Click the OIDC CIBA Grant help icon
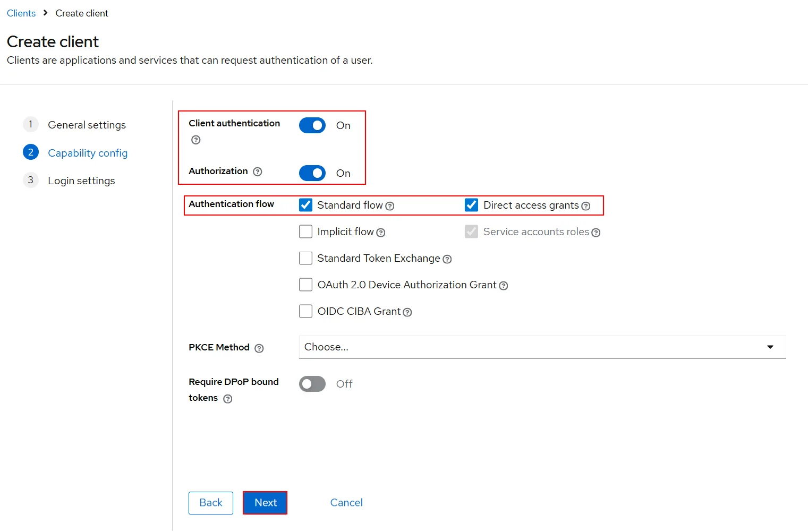808x532 pixels. tap(407, 313)
